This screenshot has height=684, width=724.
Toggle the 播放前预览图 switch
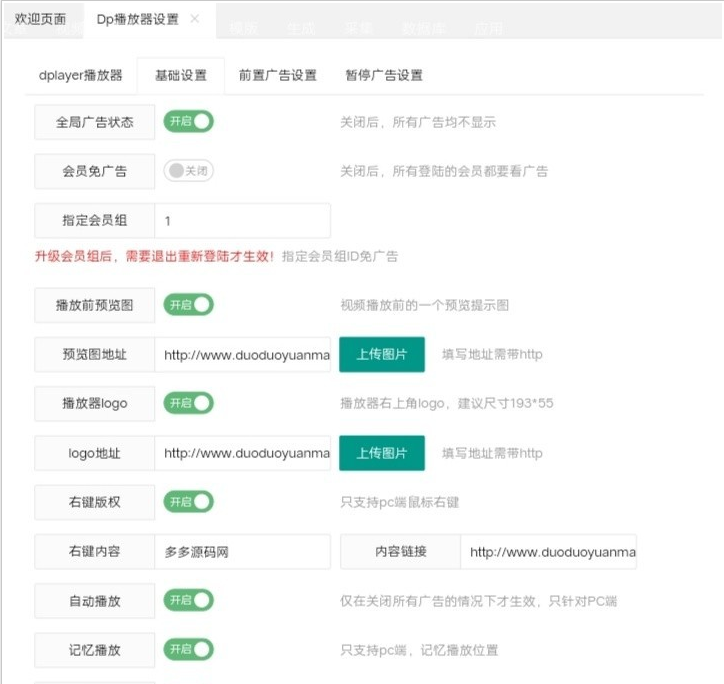click(189, 304)
